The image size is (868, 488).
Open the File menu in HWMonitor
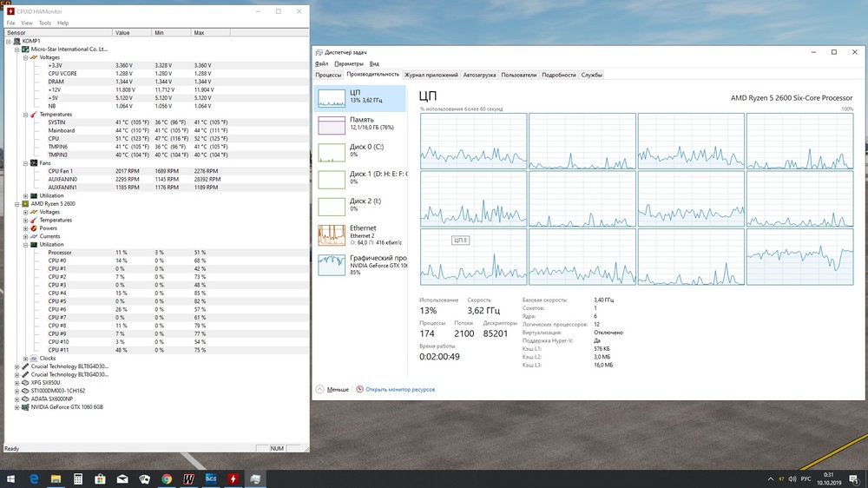[x=10, y=23]
